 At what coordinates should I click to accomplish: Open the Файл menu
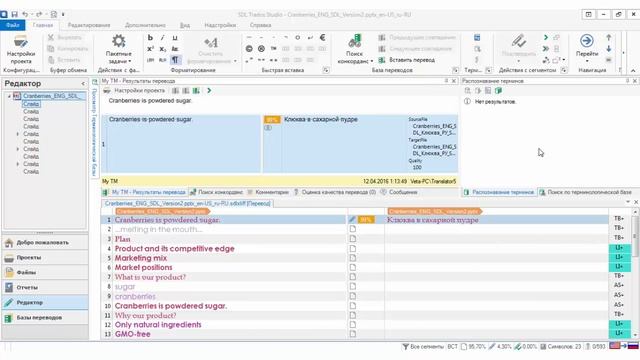click(x=13, y=25)
